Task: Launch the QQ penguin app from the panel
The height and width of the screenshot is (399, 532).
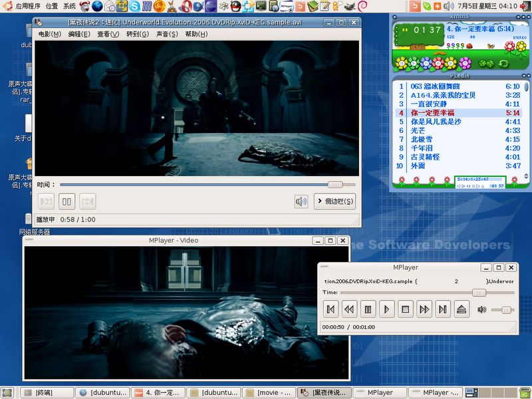Action: click(x=235, y=6)
